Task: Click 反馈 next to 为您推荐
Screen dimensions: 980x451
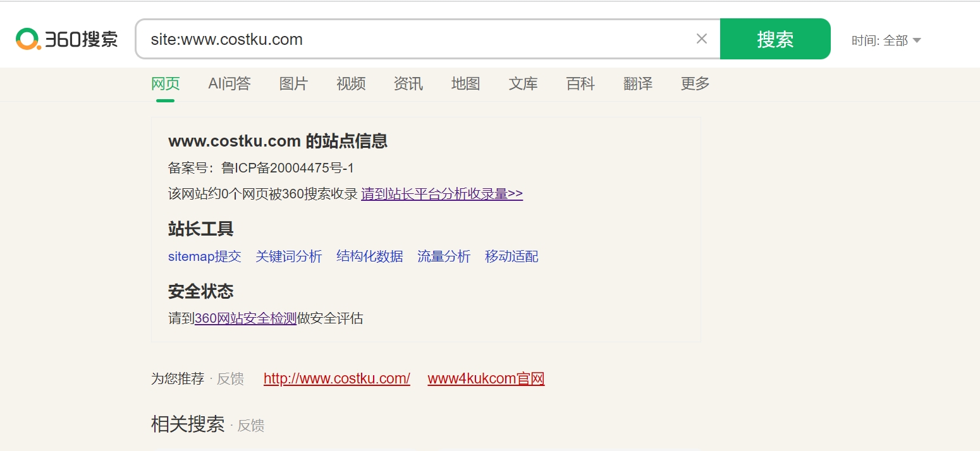Action: [230, 379]
